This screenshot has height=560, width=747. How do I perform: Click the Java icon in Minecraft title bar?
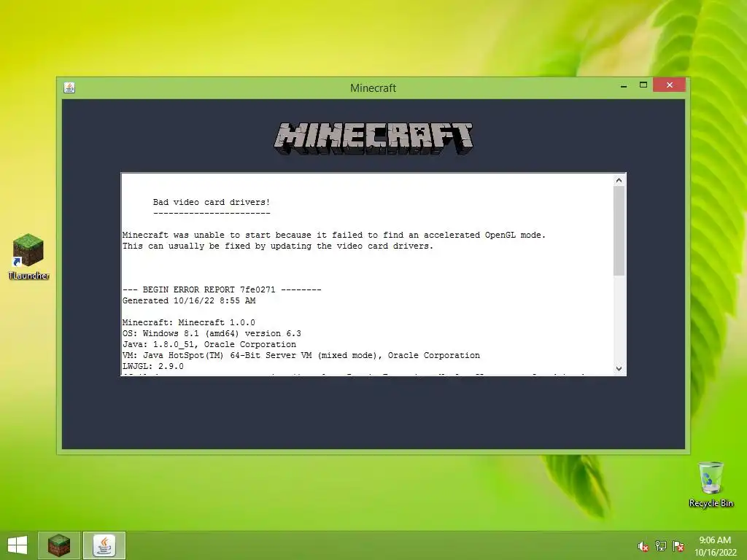(69, 87)
